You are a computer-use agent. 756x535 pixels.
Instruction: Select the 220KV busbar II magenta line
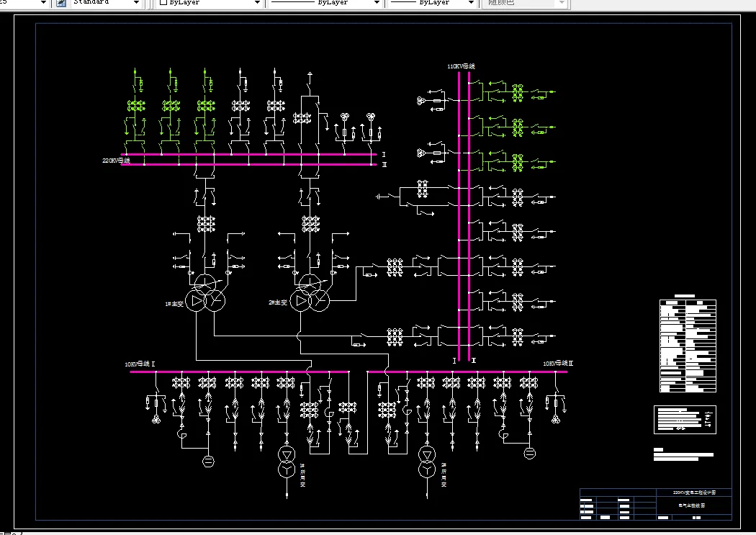point(248,164)
